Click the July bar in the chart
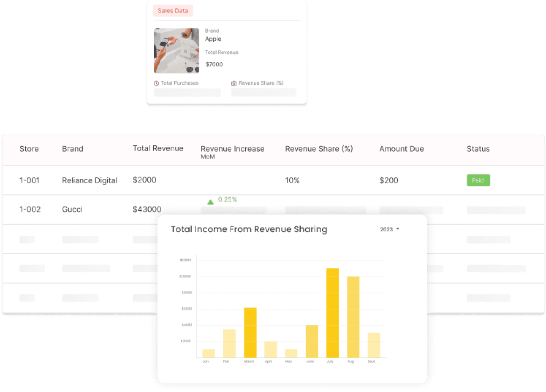The width and height of the screenshot is (546, 392). (x=332, y=312)
